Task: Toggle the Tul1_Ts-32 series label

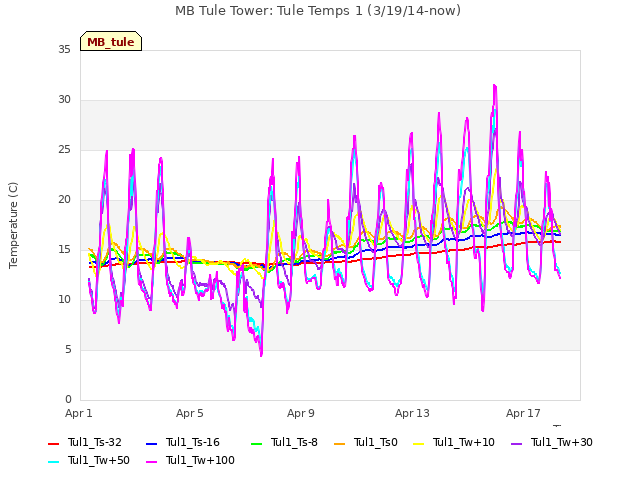Action: click(95, 442)
